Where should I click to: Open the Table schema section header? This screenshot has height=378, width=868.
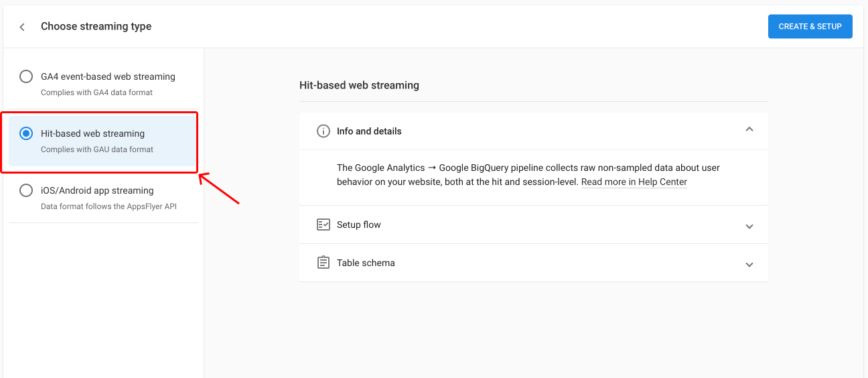coord(534,263)
